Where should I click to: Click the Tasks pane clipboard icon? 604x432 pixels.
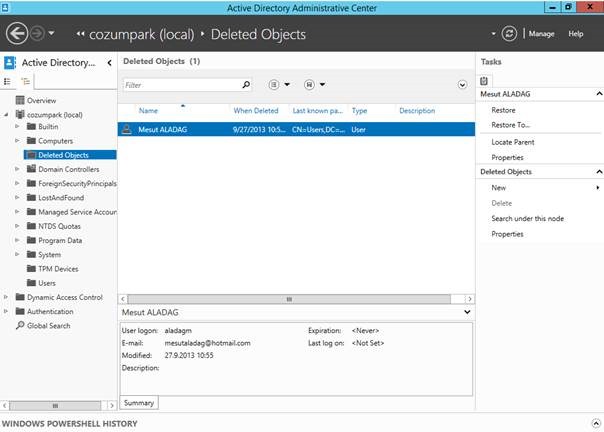click(x=484, y=81)
